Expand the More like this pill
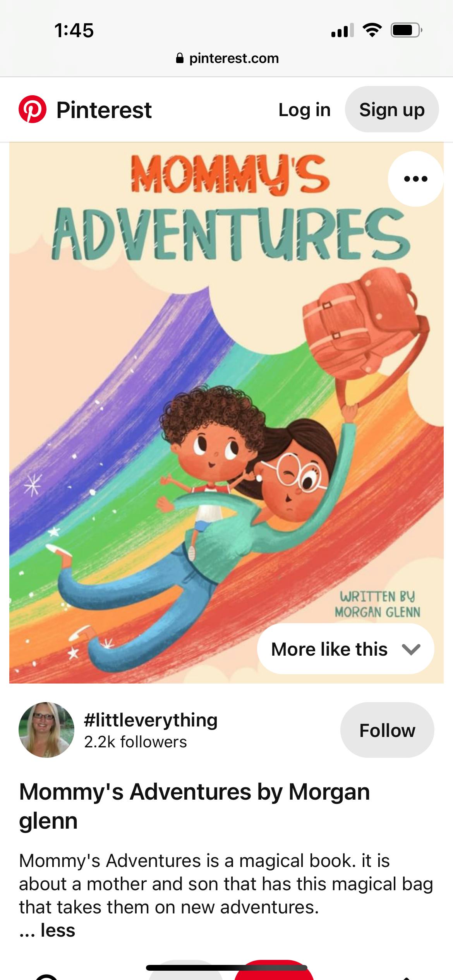 (x=345, y=649)
